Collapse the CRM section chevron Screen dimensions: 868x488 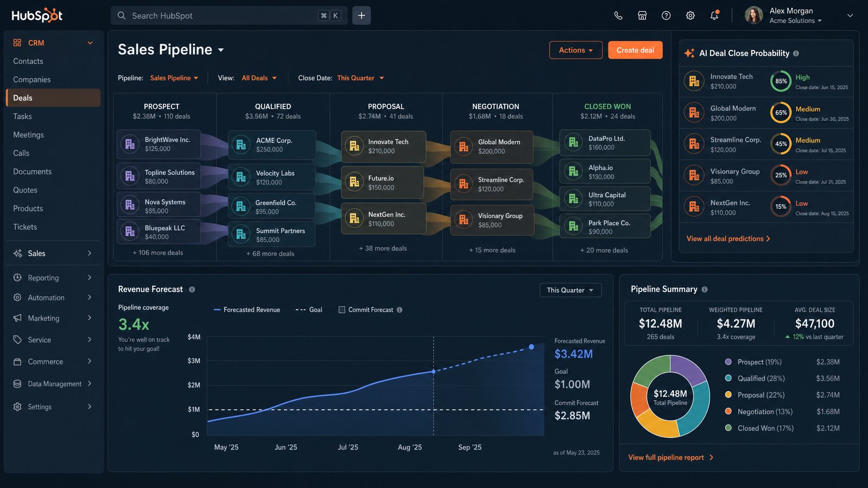pyautogui.click(x=90, y=43)
